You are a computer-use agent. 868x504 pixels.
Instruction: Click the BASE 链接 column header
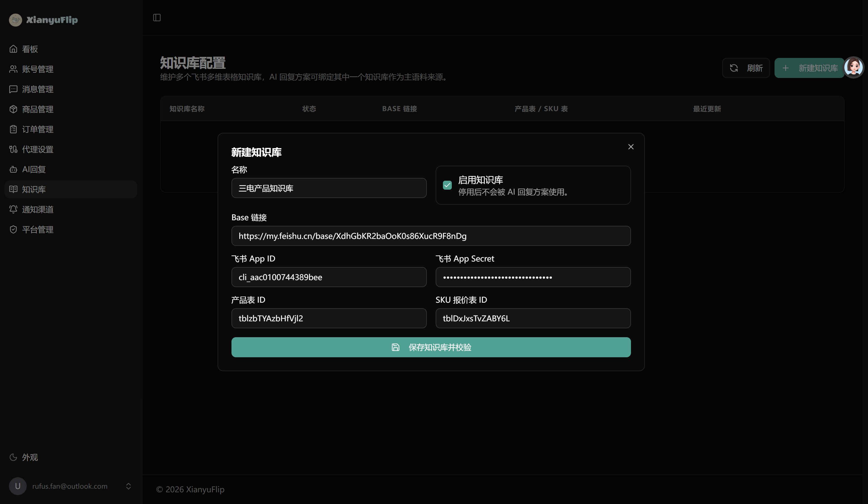[400, 109]
